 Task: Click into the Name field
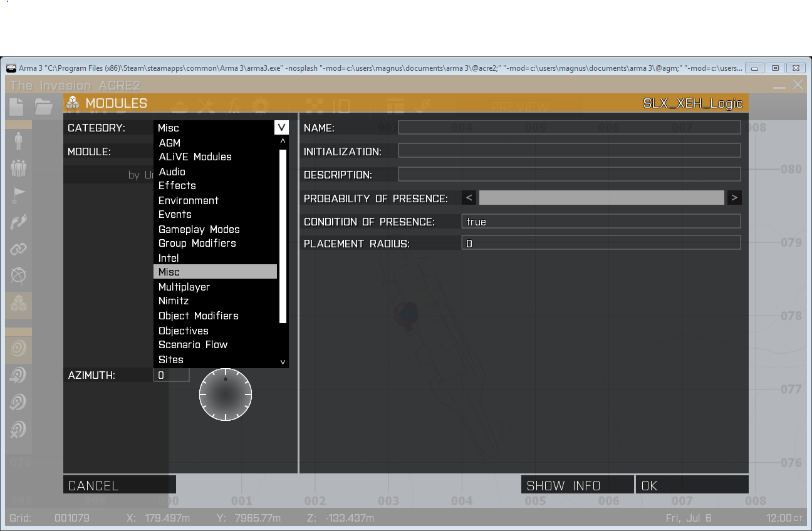pyautogui.click(x=570, y=128)
